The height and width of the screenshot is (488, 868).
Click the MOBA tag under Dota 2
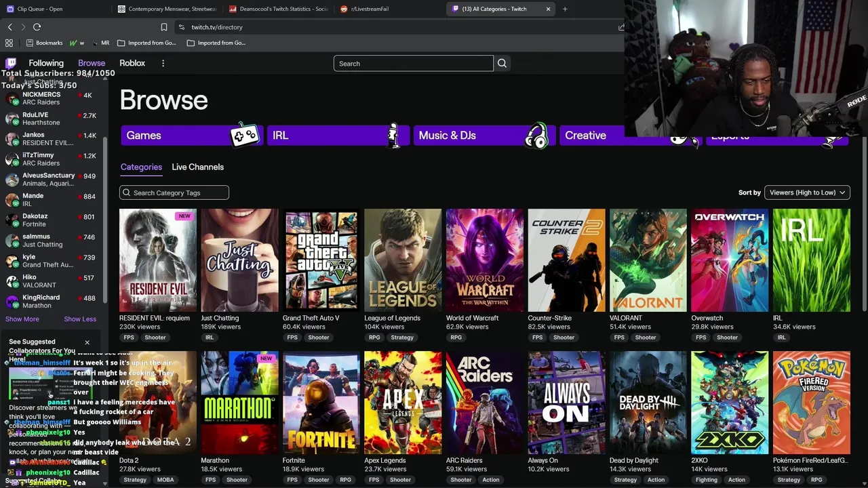165,480
